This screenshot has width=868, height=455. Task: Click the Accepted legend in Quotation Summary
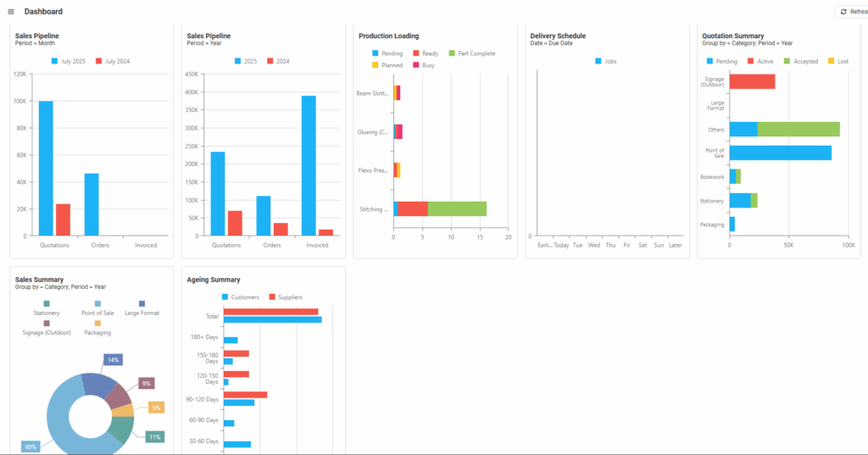(802, 62)
